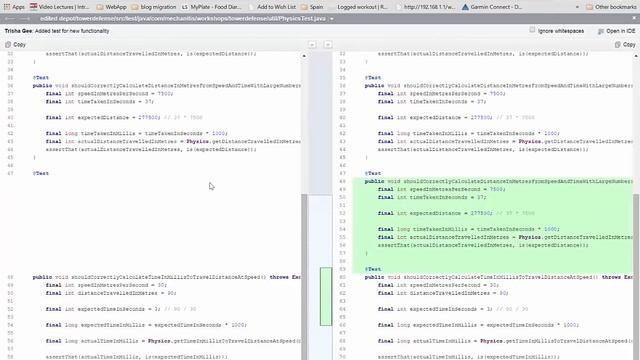Open the MyPlate Food Diary bookmark
Viewport: 640px width, 360px height.
point(211,7)
